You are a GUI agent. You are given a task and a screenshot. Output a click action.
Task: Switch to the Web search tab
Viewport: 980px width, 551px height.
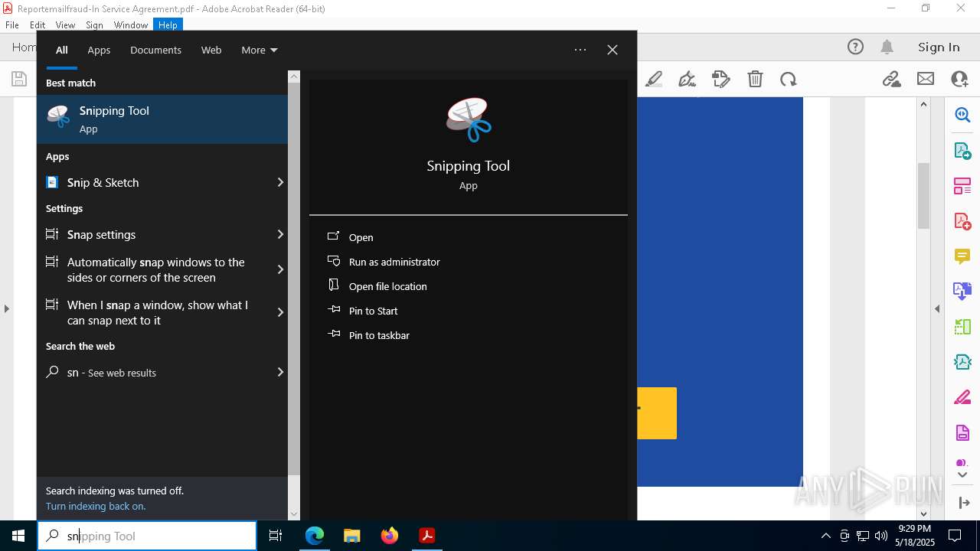(x=211, y=50)
